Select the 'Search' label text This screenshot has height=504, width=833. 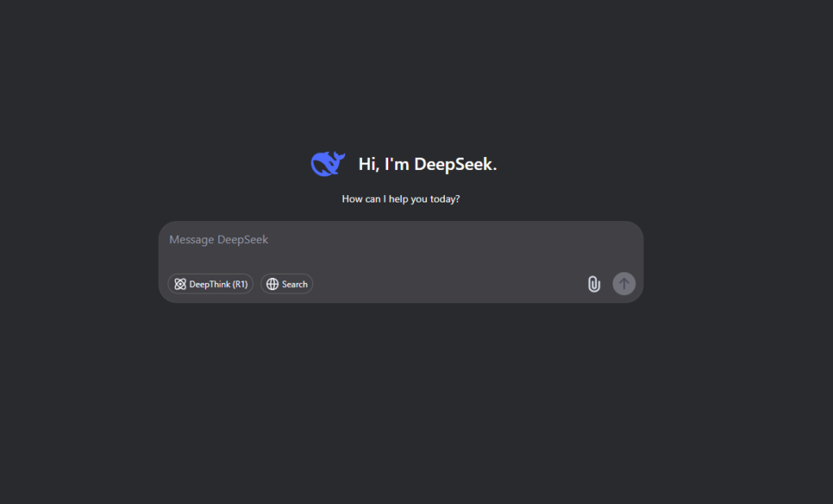[x=294, y=285]
